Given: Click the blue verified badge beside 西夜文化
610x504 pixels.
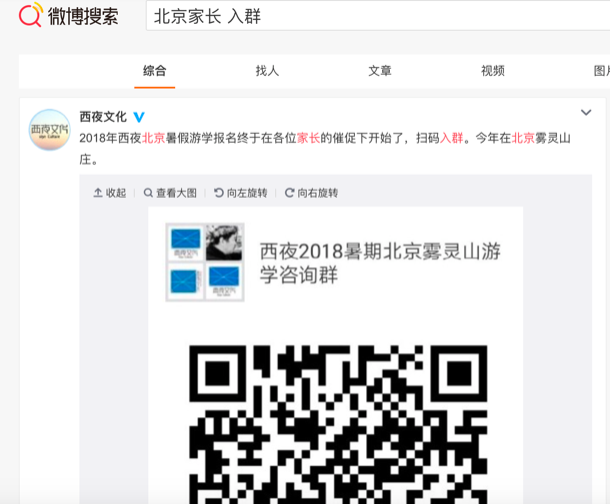Looking at the screenshot, I should coord(140,117).
